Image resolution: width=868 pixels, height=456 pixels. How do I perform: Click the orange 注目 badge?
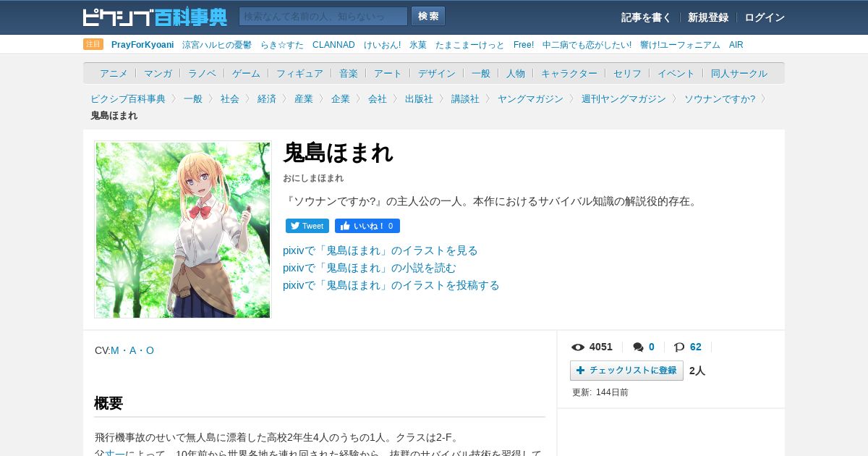pos(93,44)
